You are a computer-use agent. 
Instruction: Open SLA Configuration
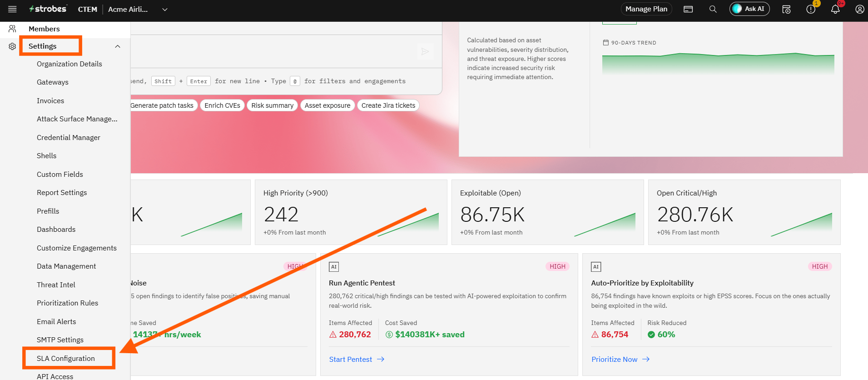coord(66,359)
